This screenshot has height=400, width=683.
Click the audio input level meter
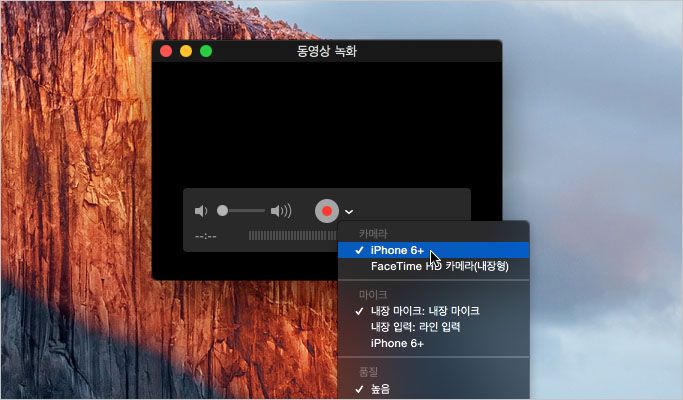(293, 236)
